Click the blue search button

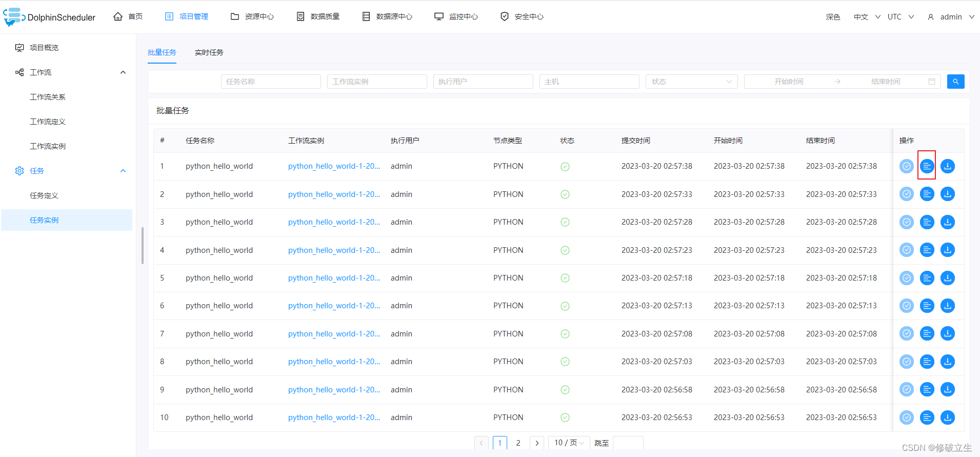click(955, 82)
